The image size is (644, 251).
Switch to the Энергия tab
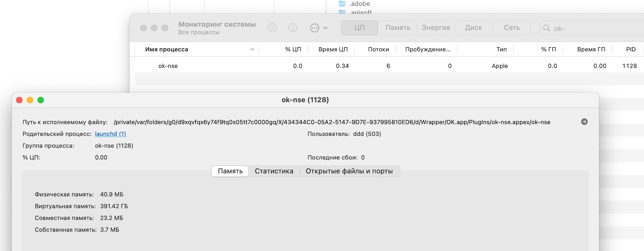[x=436, y=28]
